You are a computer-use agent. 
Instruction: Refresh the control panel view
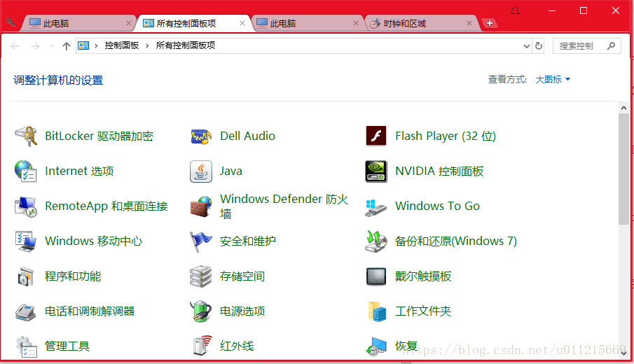coord(539,46)
